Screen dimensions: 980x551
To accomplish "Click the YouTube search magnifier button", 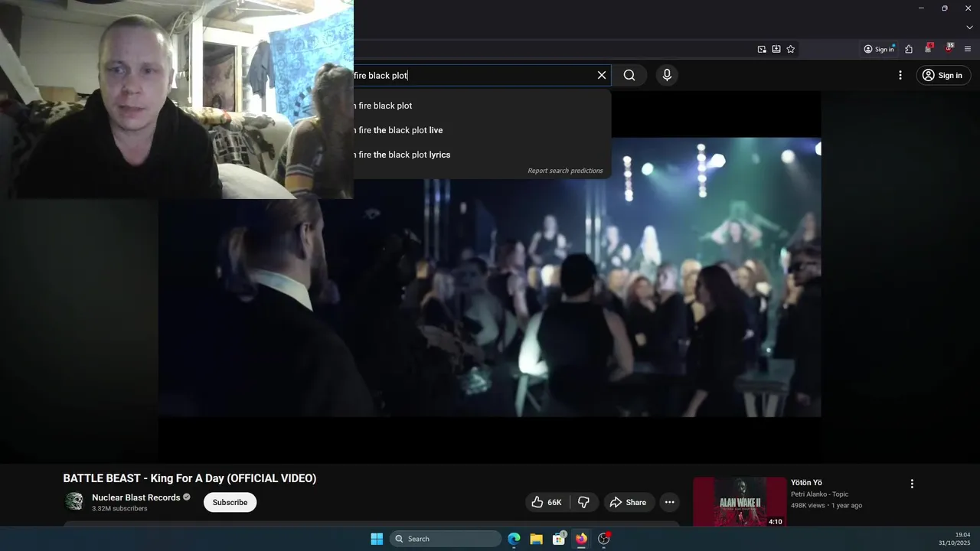I will (x=629, y=75).
